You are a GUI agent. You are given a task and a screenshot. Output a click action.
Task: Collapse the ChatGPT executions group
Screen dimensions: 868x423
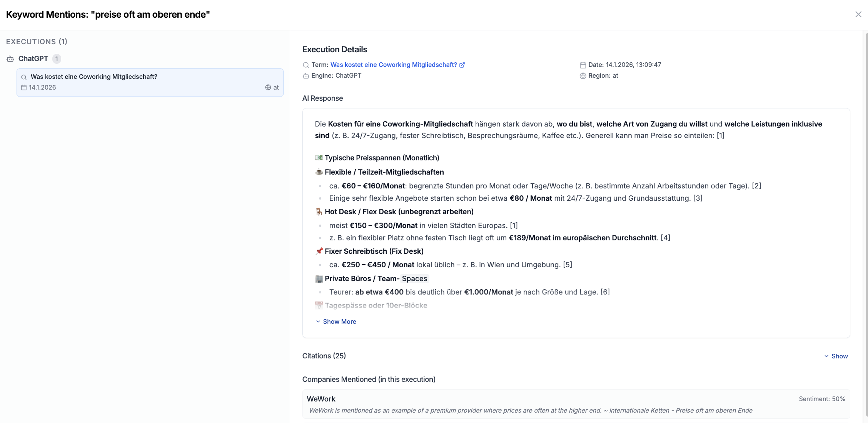tap(33, 59)
